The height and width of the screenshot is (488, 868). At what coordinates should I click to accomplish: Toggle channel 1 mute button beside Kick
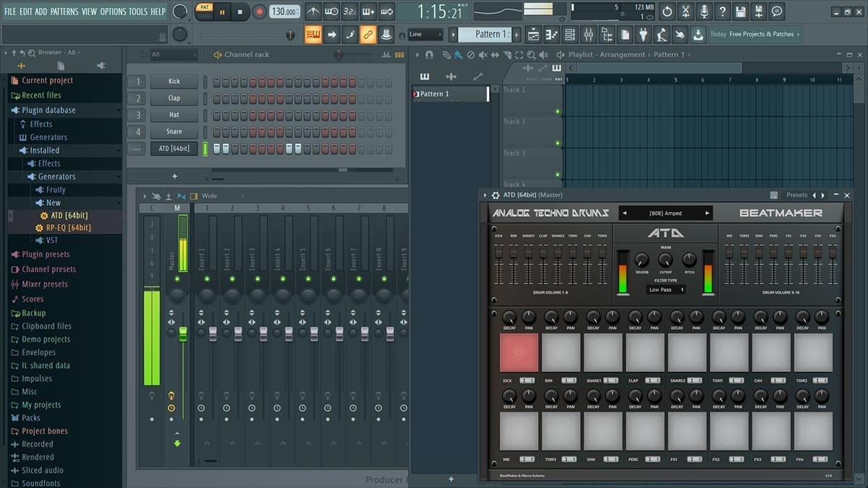coord(137,82)
